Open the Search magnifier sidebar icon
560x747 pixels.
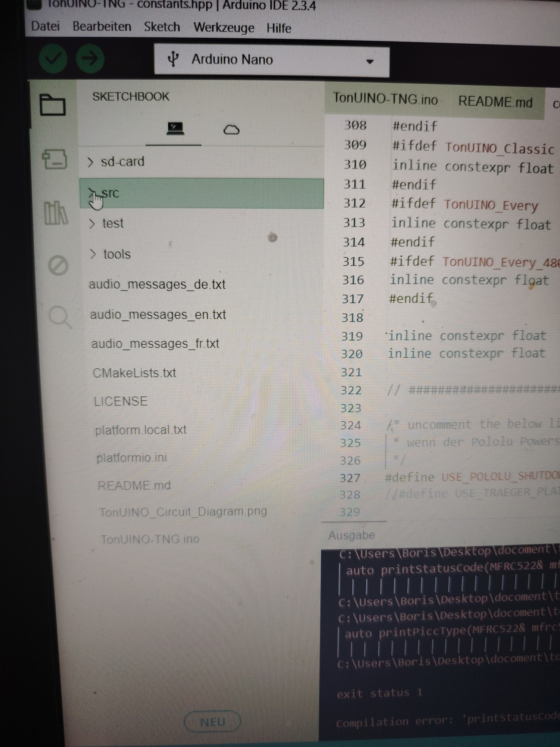pyautogui.click(x=59, y=317)
